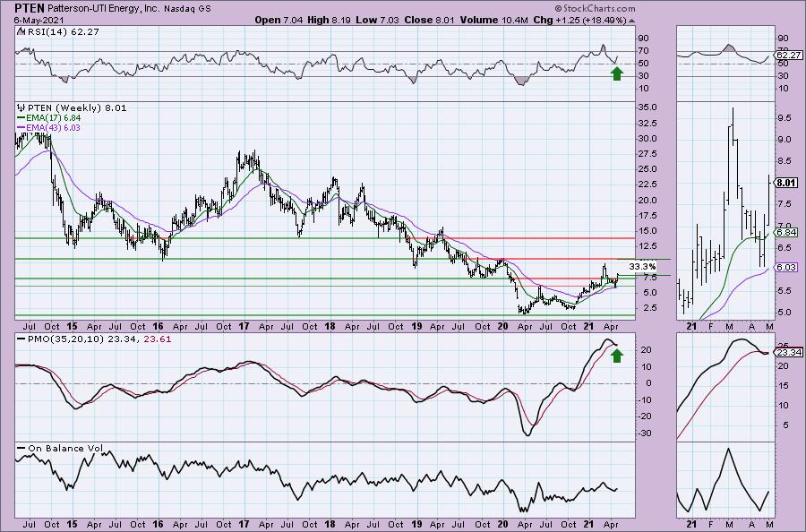Click the 35.0 price axis label
The height and width of the screenshot is (532, 806).
tap(647, 107)
